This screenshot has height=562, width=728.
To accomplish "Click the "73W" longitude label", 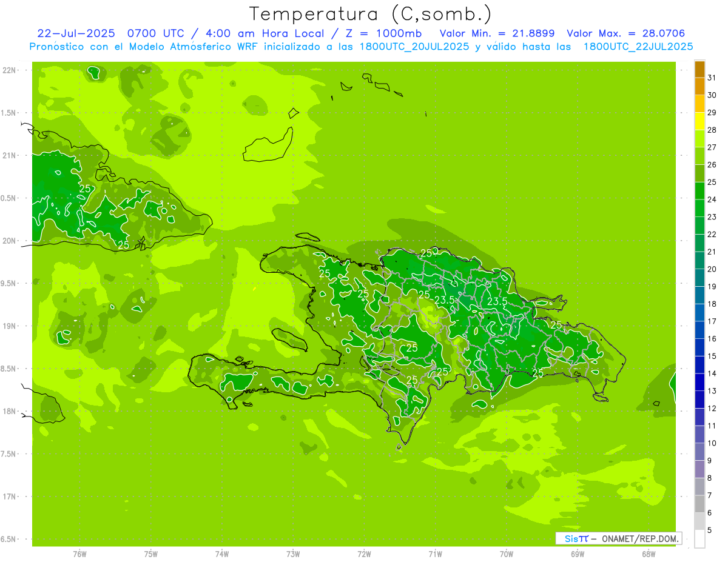I will click(293, 554).
